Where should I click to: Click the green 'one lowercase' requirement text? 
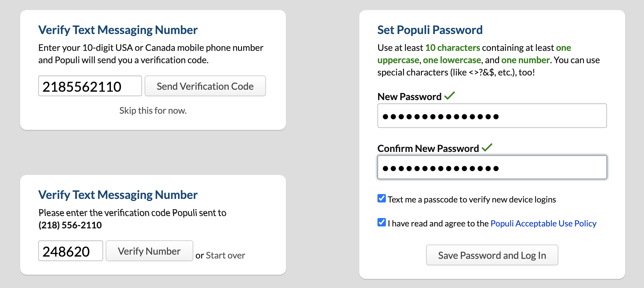point(452,60)
